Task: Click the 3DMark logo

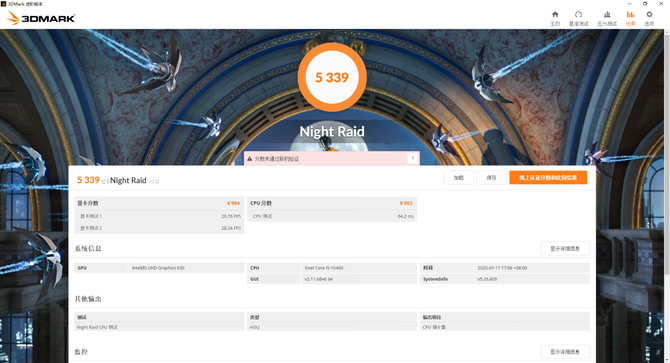Action: (41, 18)
